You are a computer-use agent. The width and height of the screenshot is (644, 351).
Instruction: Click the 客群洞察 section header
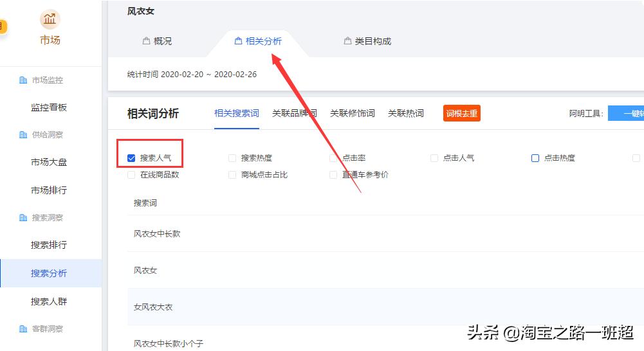(47, 329)
